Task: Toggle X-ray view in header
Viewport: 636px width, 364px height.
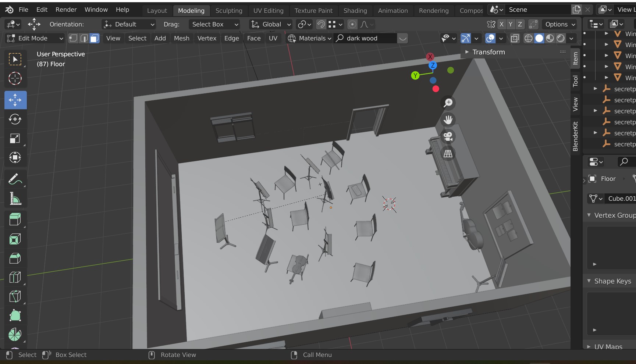Action: click(x=515, y=38)
